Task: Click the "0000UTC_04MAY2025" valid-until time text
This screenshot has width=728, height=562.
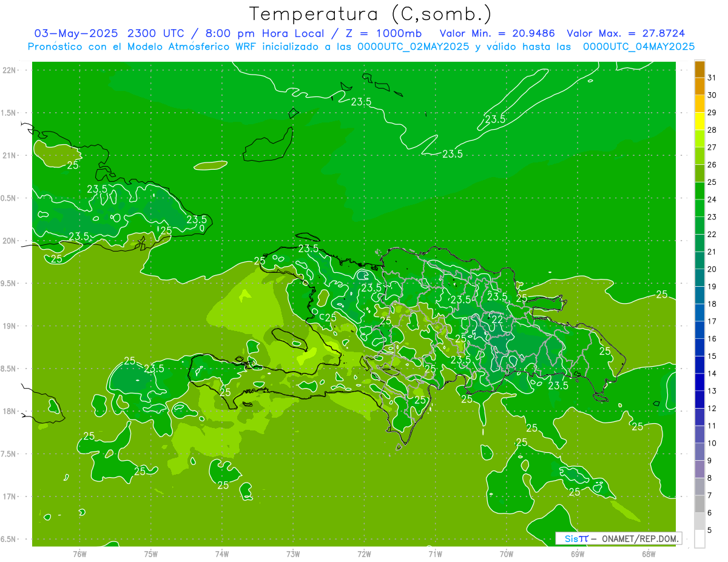Action: coord(638,46)
